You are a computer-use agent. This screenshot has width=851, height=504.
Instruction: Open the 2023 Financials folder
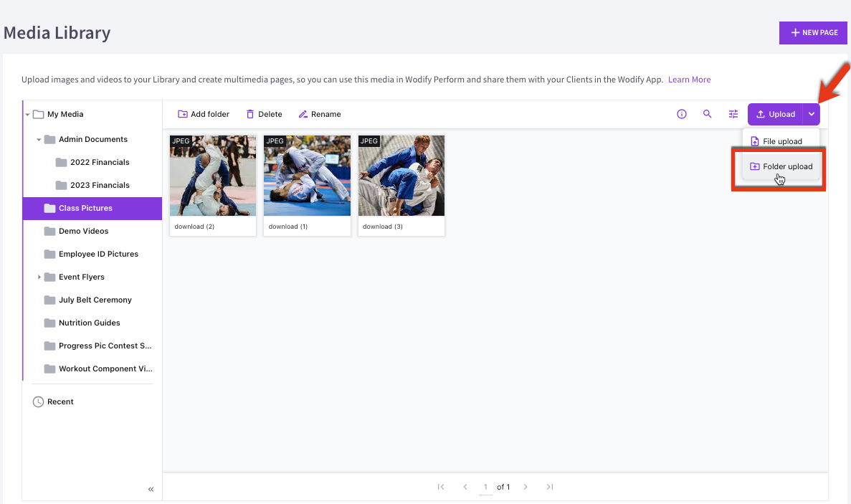pos(100,185)
